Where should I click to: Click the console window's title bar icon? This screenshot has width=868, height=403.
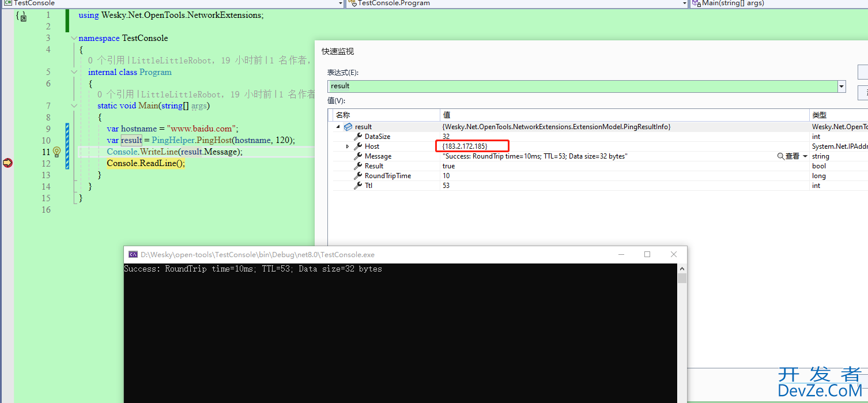point(133,254)
